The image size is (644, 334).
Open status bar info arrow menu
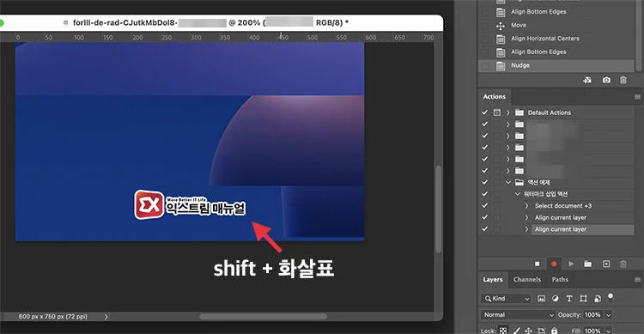106,317
